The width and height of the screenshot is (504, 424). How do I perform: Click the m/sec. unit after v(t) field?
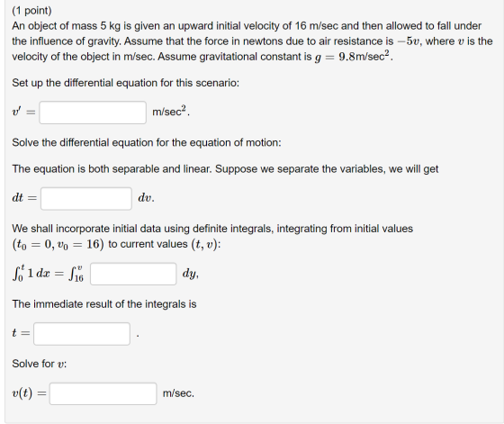pyautogui.click(x=178, y=393)
